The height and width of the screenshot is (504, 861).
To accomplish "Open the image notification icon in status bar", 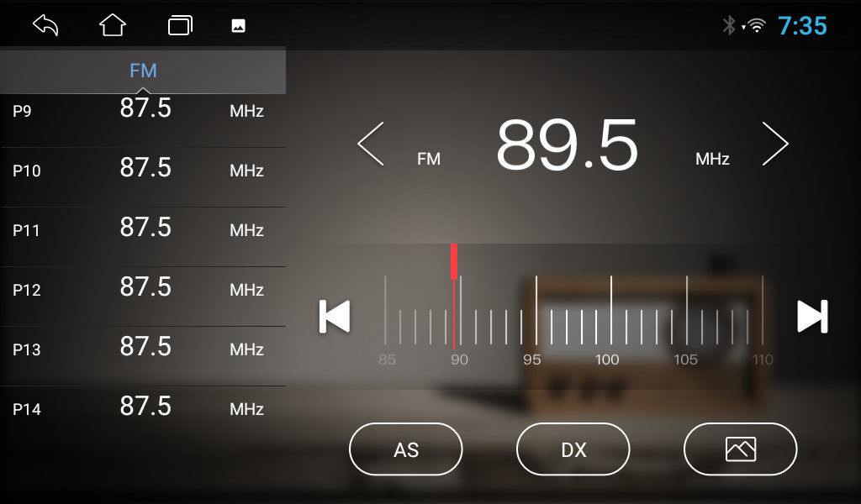I will tap(238, 26).
